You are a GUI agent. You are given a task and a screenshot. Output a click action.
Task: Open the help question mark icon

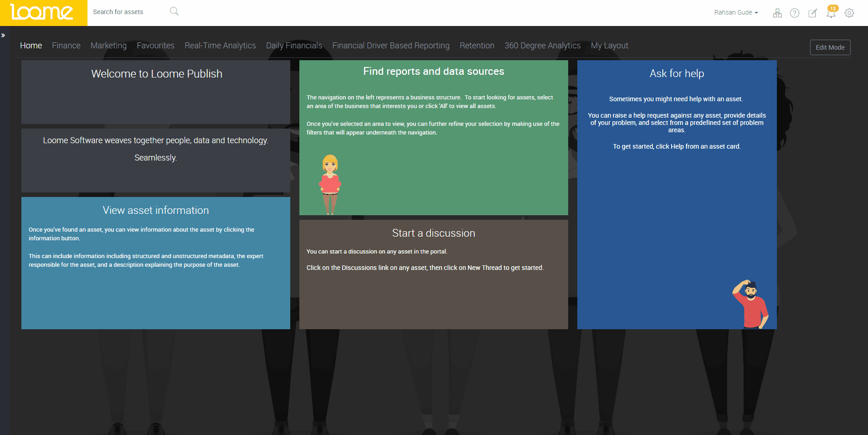pos(795,13)
